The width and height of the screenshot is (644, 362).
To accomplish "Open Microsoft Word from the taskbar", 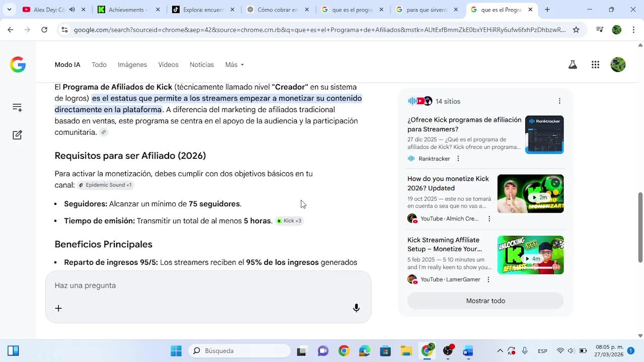I will [x=468, y=351].
